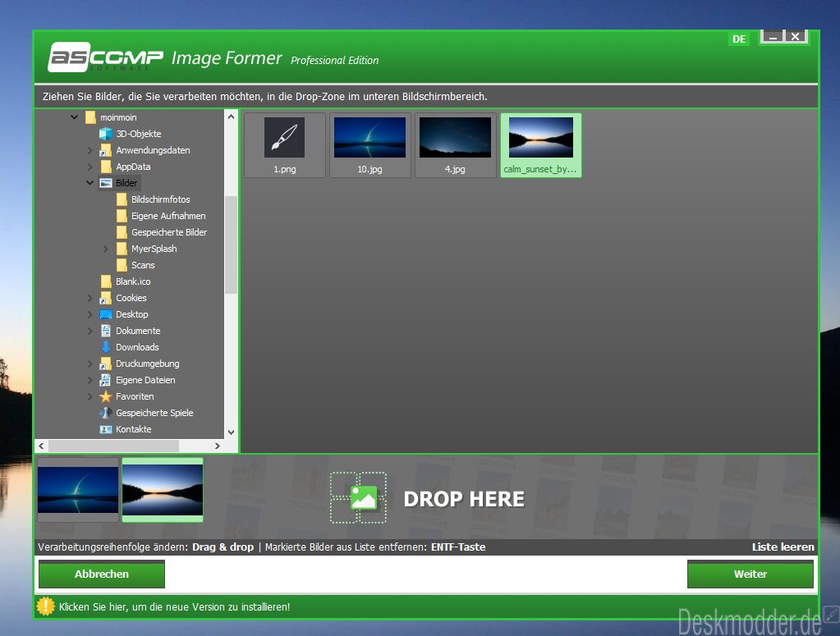The height and width of the screenshot is (636, 840).
Task: Select the Desktop monitor icon
Action: [x=106, y=314]
